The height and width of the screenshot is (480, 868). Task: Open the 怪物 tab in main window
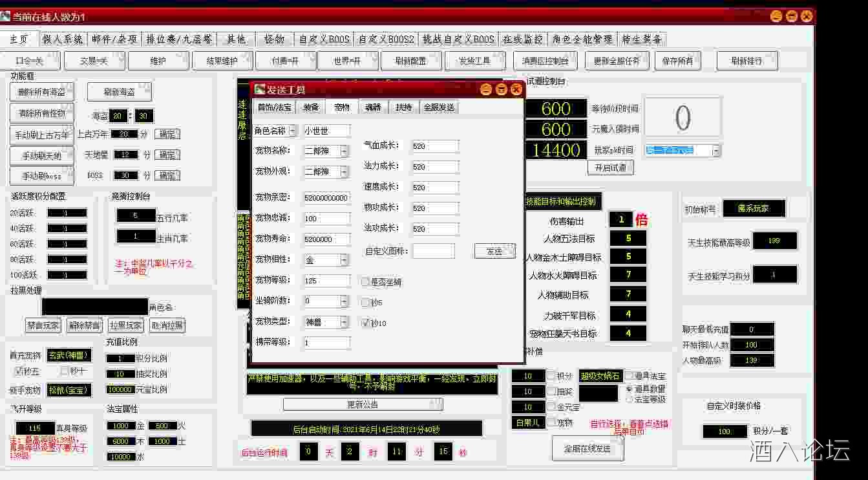(274, 39)
